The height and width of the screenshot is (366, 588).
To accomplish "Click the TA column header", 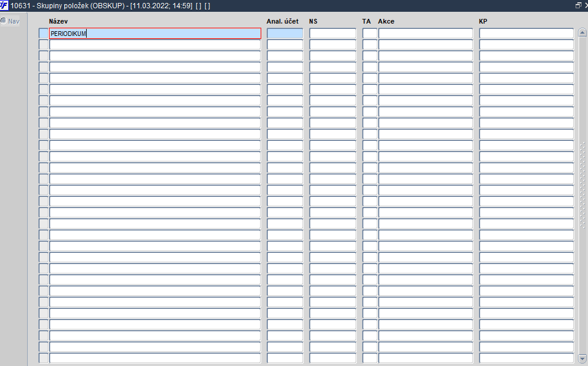I will click(x=366, y=21).
